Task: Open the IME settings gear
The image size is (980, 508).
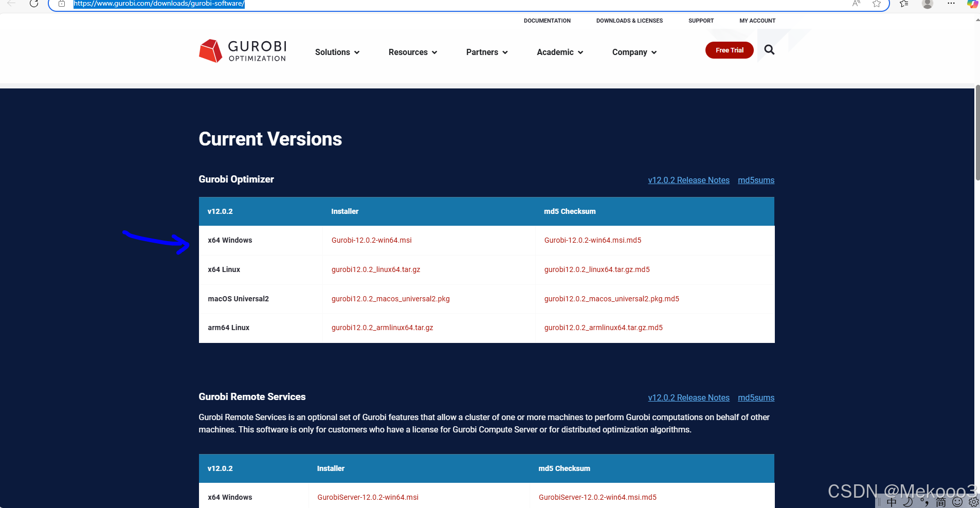Action: [973, 502]
